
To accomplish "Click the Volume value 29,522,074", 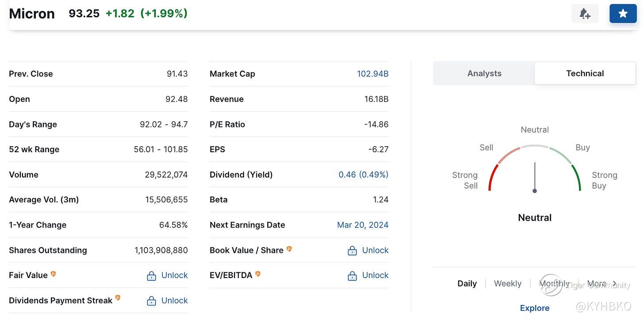I will (166, 175).
